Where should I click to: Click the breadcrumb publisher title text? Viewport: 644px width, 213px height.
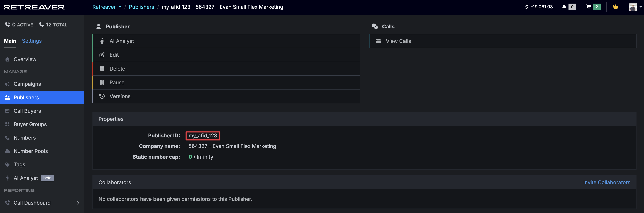coord(223,7)
